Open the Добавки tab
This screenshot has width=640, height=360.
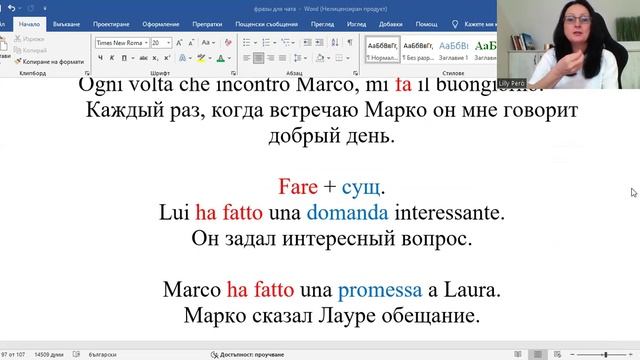point(390,24)
